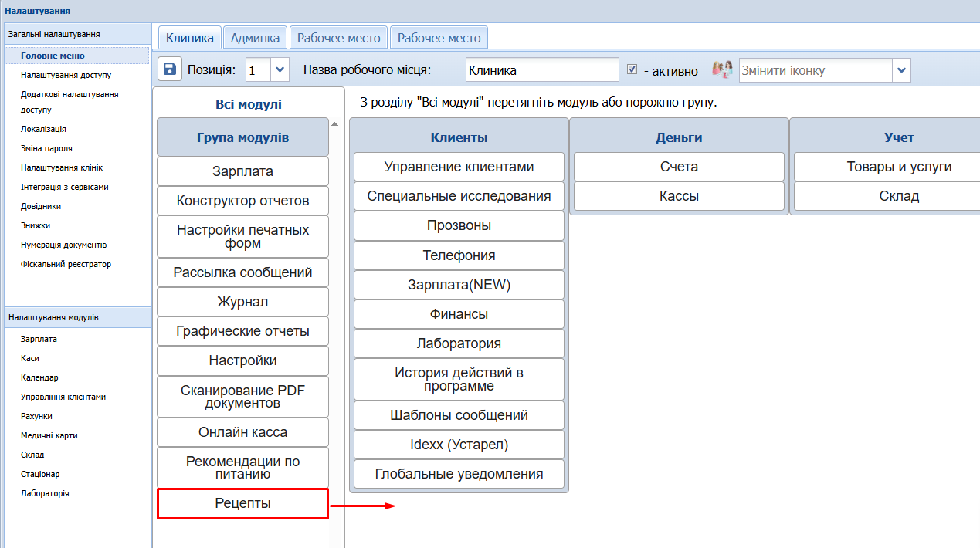
Task: Select the Рецепты module
Action: pos(242,503)
